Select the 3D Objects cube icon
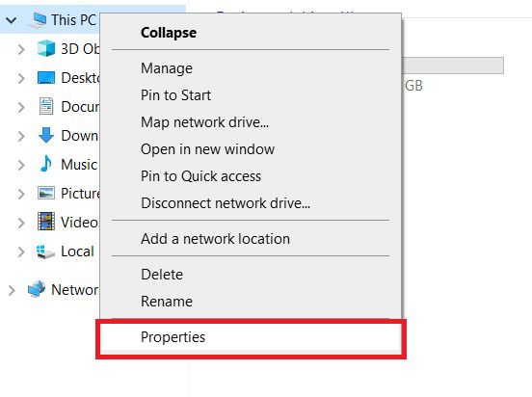 [x=46, y=48]
